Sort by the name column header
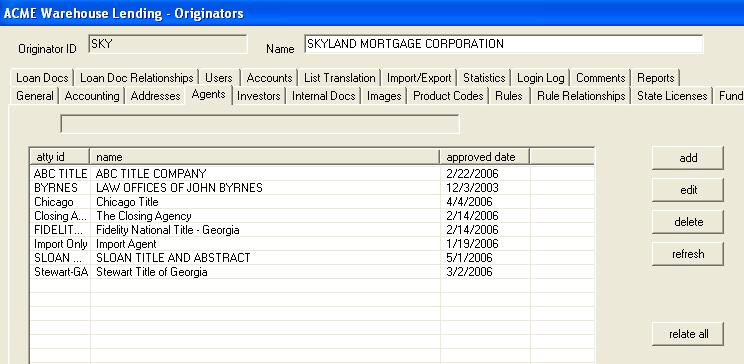744x364 pixels. [x=265, y=157]
